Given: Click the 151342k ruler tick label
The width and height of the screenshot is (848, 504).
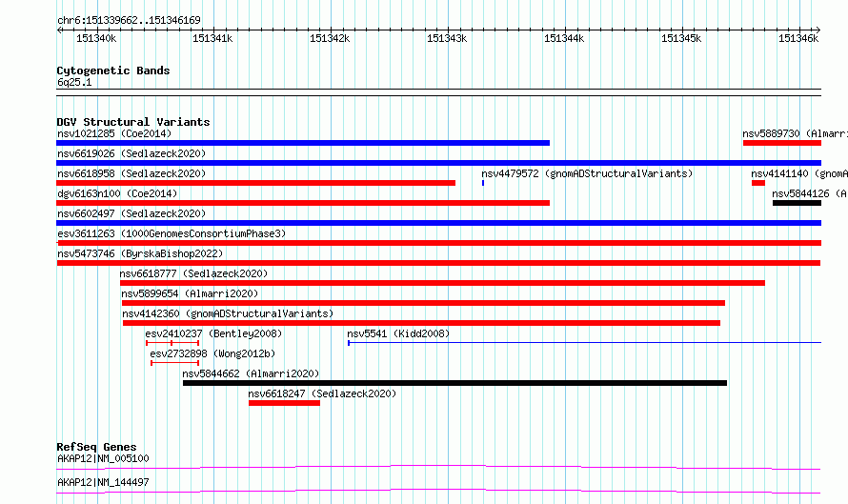Looking at the screenshot, I should point(330,38).
